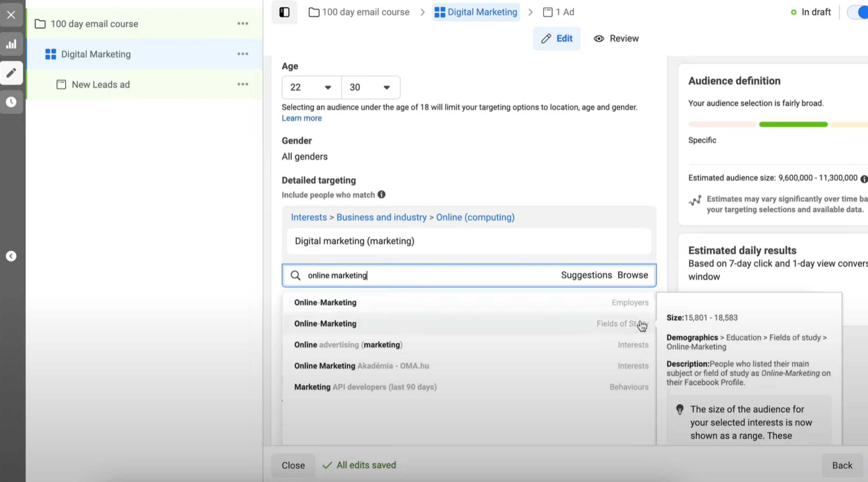
Task: Collapse sidebar with the round arrow icon
Action: click(11, 256)
